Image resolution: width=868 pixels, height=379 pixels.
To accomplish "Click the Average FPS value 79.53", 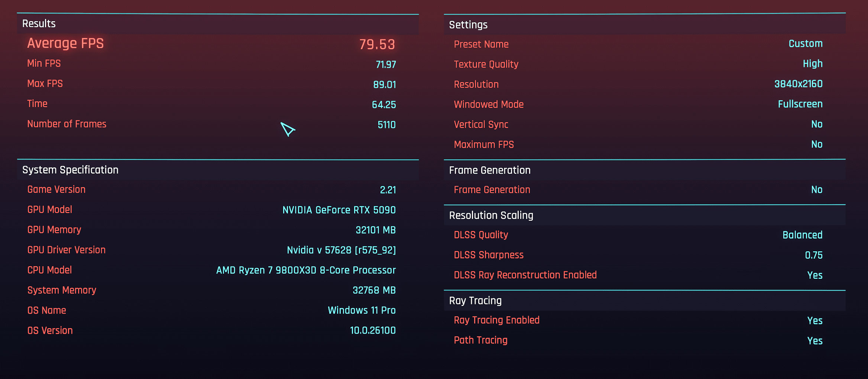I will coord(377,45).
